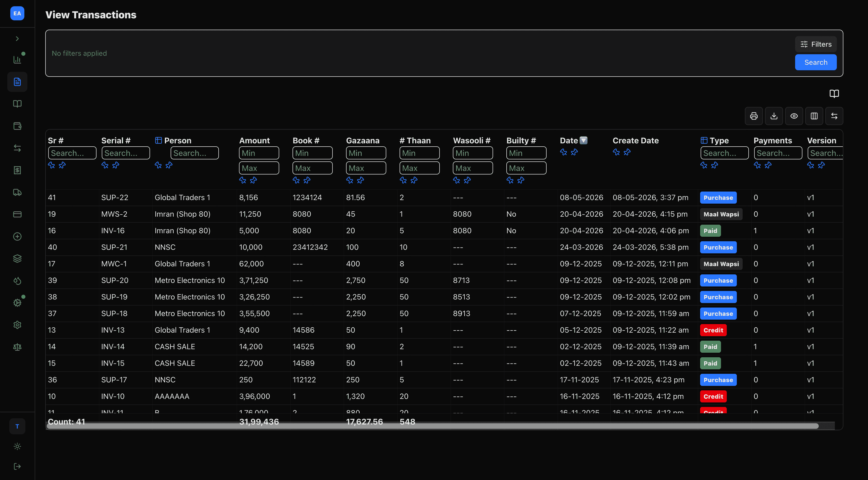This screenshot has width=868, height=480.
Task: Expand the sidebar with the chevron arrow
Action: 17,39
